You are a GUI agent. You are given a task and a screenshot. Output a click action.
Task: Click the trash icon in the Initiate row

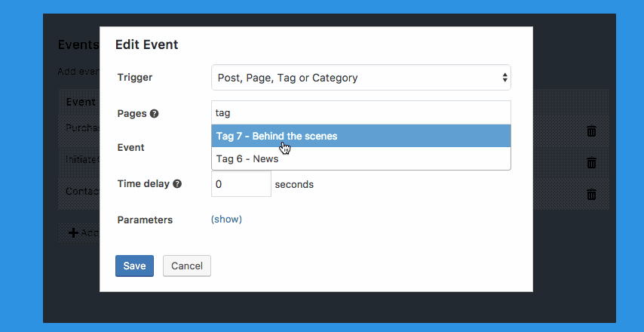click(x=591, y=162)
